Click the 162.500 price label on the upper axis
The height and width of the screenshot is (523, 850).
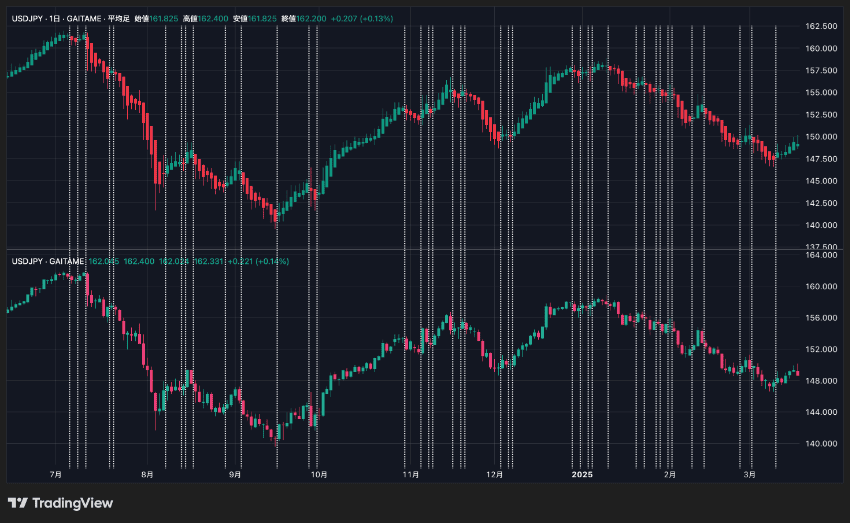tap(821, 26)
